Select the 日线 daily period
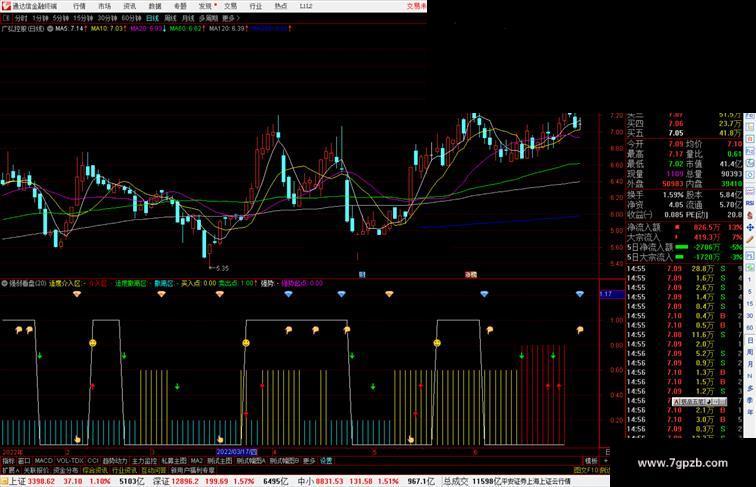Image resolution: width=756 pixels, height=487 pixels. coord(152,18)
